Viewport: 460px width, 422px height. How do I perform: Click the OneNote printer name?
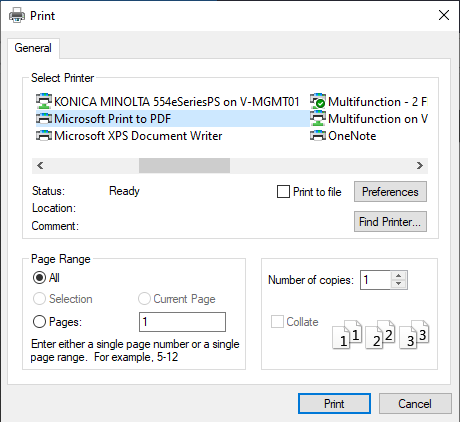click(x=352, y=135)
